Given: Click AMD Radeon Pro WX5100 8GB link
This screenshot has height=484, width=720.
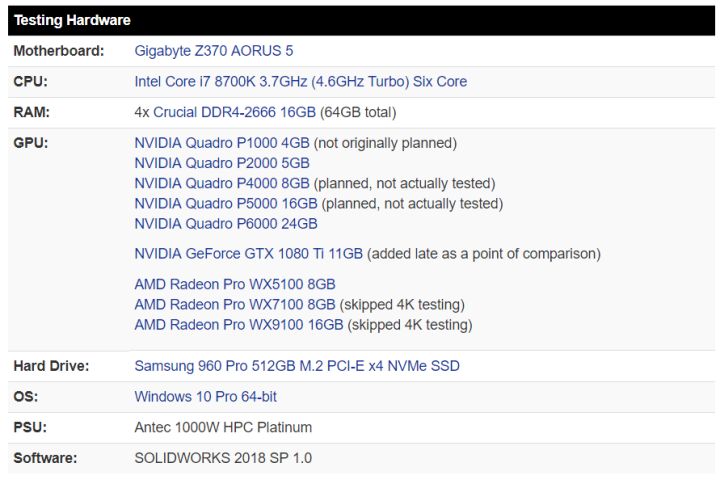Looking at the screenshot, I should pos(235,285).
